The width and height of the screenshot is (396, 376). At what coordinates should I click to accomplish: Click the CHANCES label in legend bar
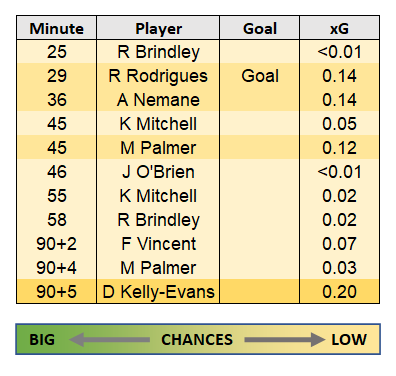click(197, 340)
